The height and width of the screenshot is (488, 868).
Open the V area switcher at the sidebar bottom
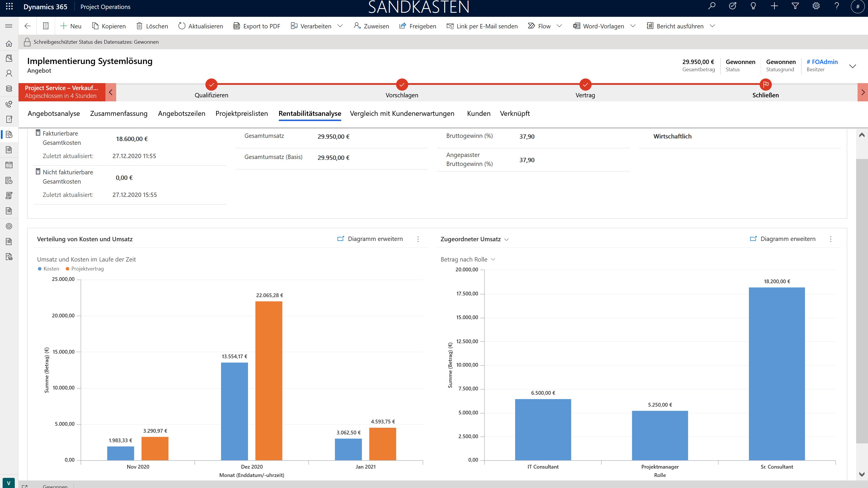tap(9, 483)
